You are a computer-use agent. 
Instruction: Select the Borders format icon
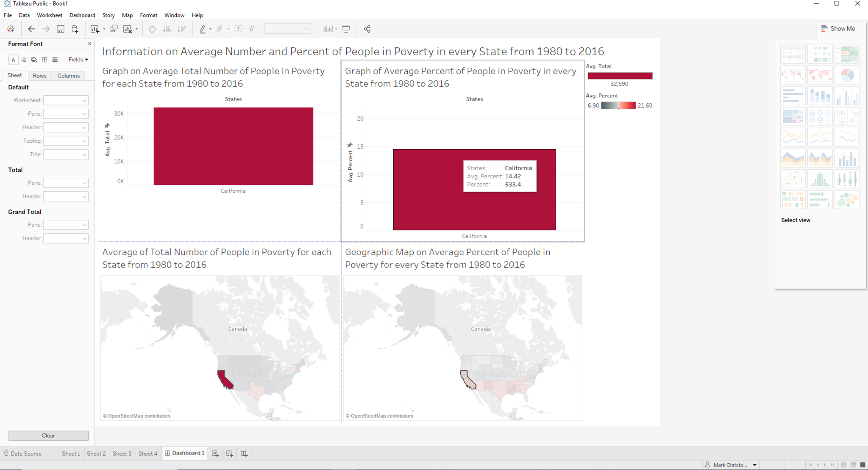tap(45, 60)
